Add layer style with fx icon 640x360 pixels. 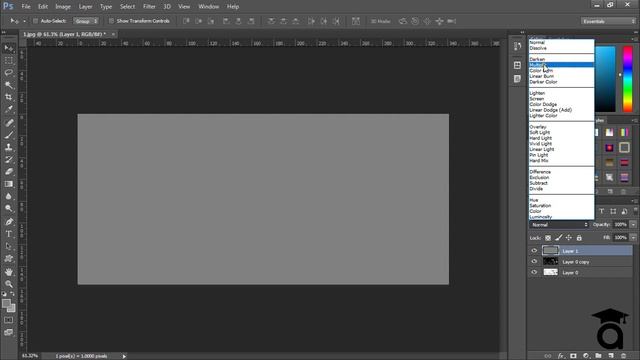(x=561, y=356)
